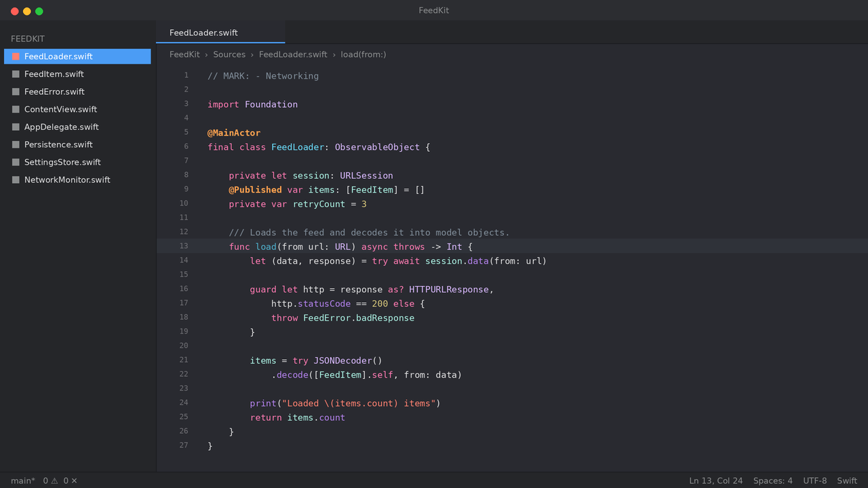This screenshot has height=488, width=868.
Task: Click import Foundation on line 3
Action: pyautogui.click(x=252, y=104)
